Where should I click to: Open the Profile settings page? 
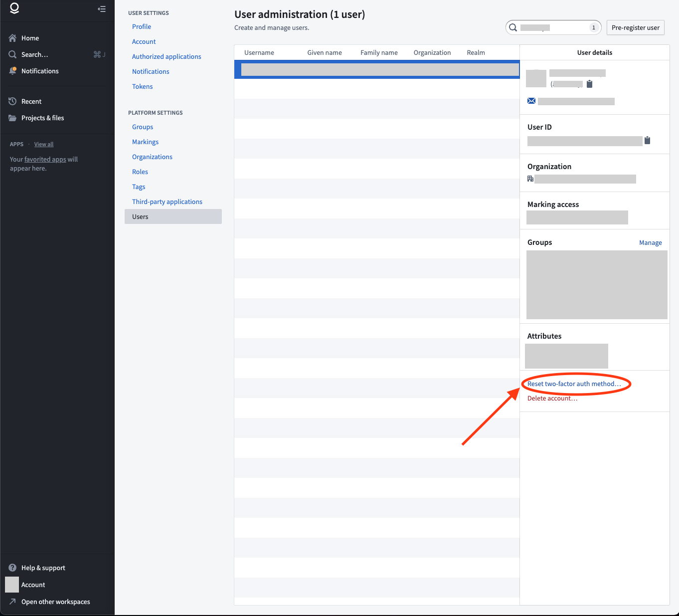(x=142, y=26)
